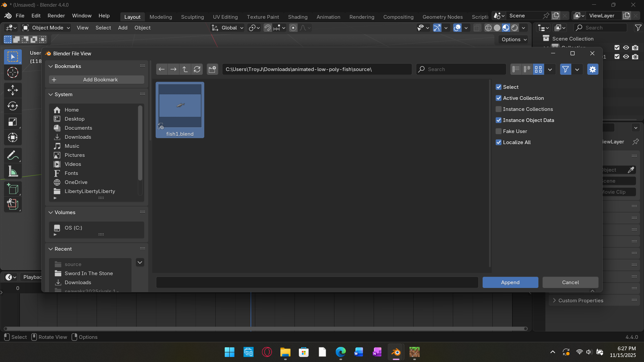Open Global transform orientation dropdown
The image size is (644, 362).
(x=227, y=28)
